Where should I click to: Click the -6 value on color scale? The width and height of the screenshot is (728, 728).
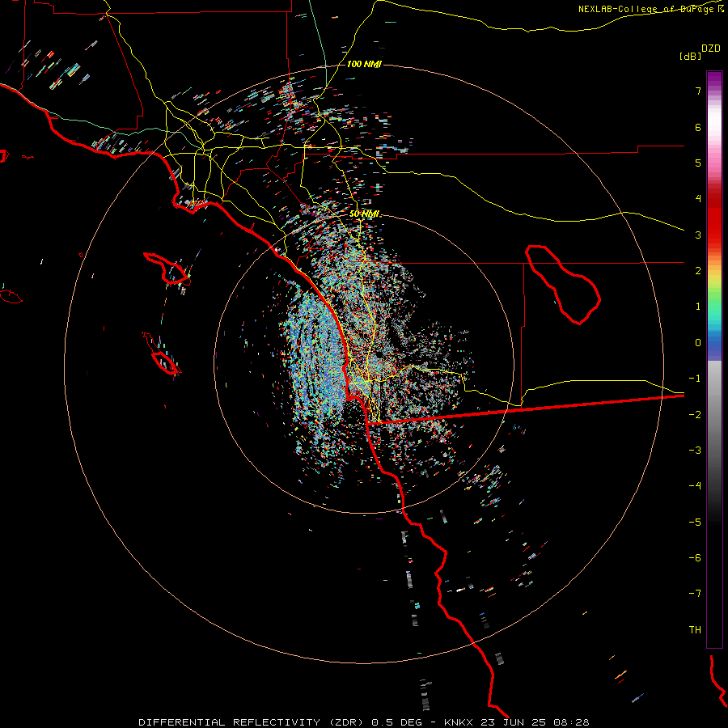(x=695, y=558)
